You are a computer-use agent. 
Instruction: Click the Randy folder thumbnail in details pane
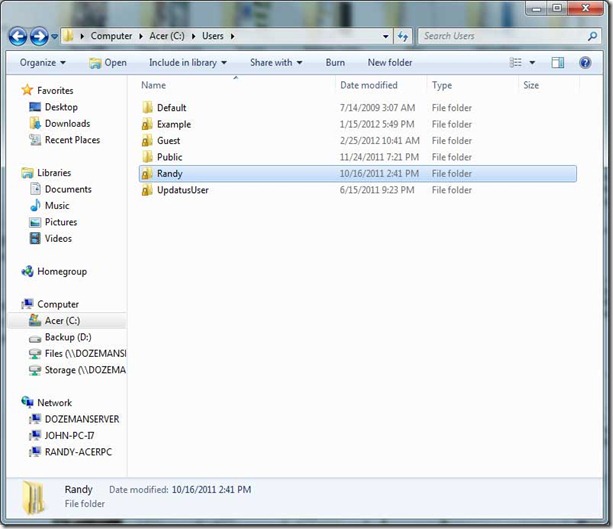coord(34,497)
